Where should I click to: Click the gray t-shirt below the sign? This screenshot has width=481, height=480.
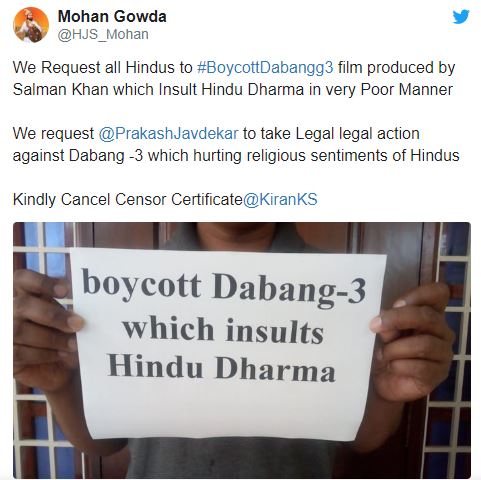(x=230, y=458)
